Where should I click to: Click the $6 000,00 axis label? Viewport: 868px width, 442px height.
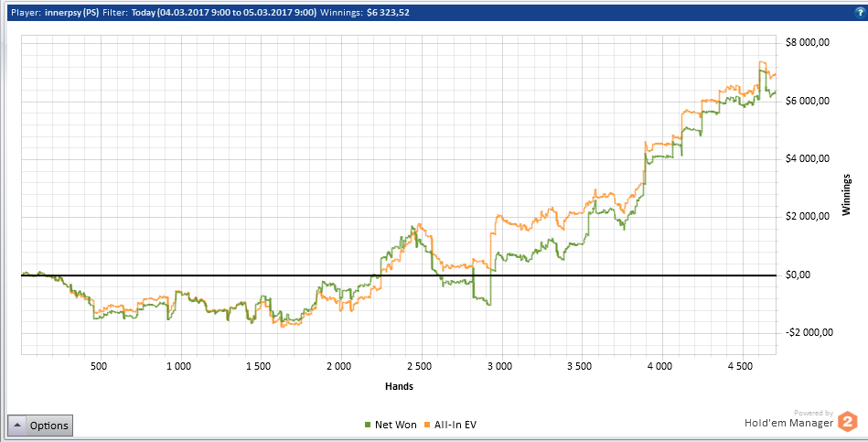click(807, 102)
